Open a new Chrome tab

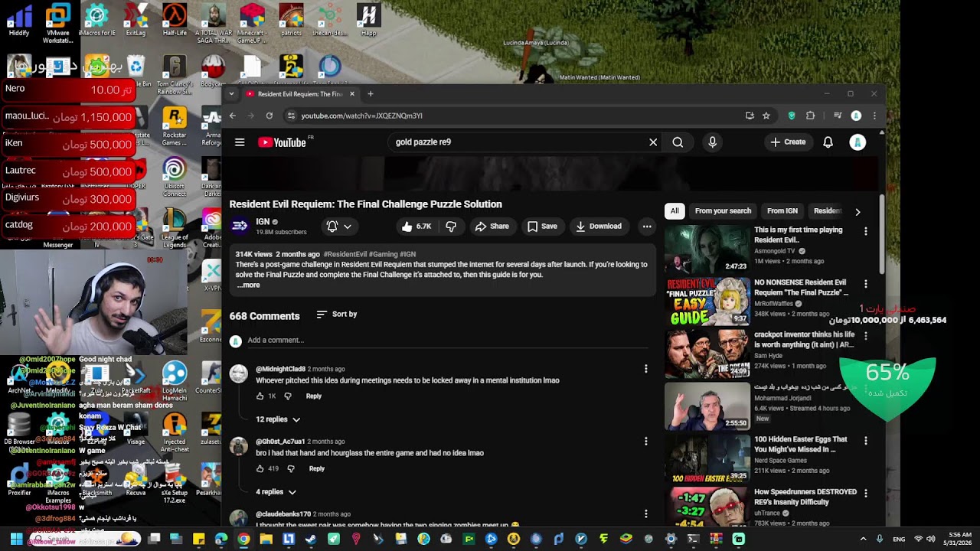tap(371, 94)
